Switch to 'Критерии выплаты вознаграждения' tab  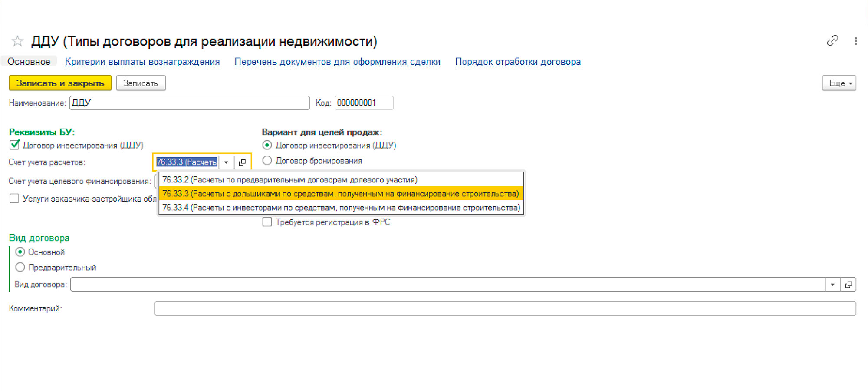[x=142, y=62]
